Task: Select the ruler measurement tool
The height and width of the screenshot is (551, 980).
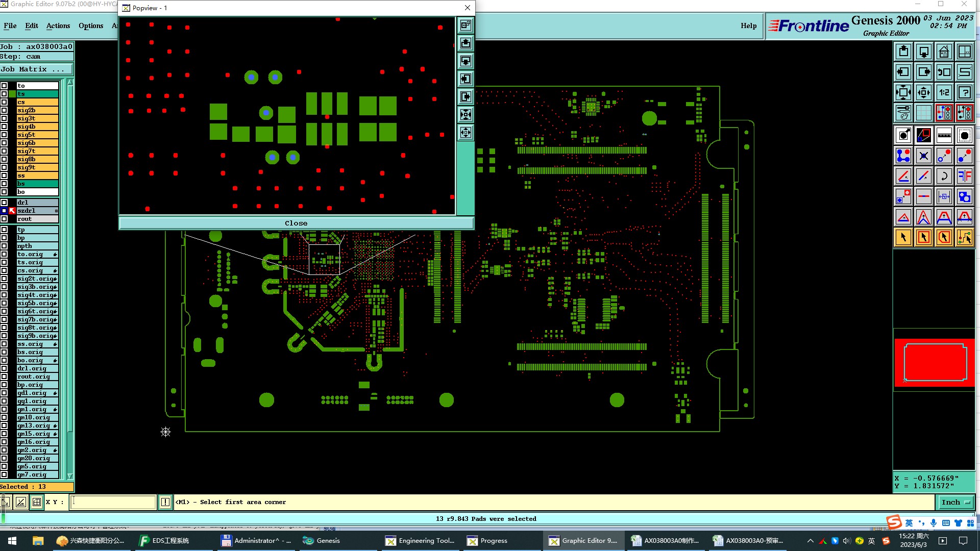Action: point(944,135)
